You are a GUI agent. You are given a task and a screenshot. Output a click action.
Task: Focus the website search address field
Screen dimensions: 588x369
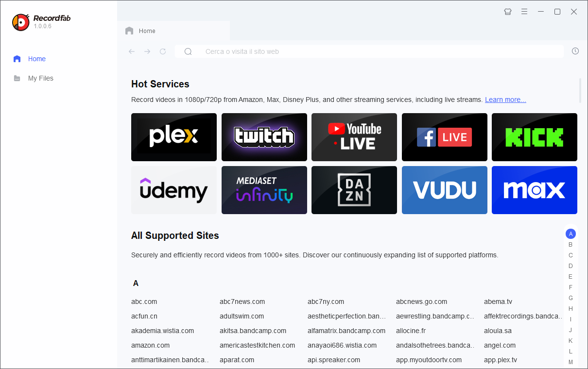point(369,51)
